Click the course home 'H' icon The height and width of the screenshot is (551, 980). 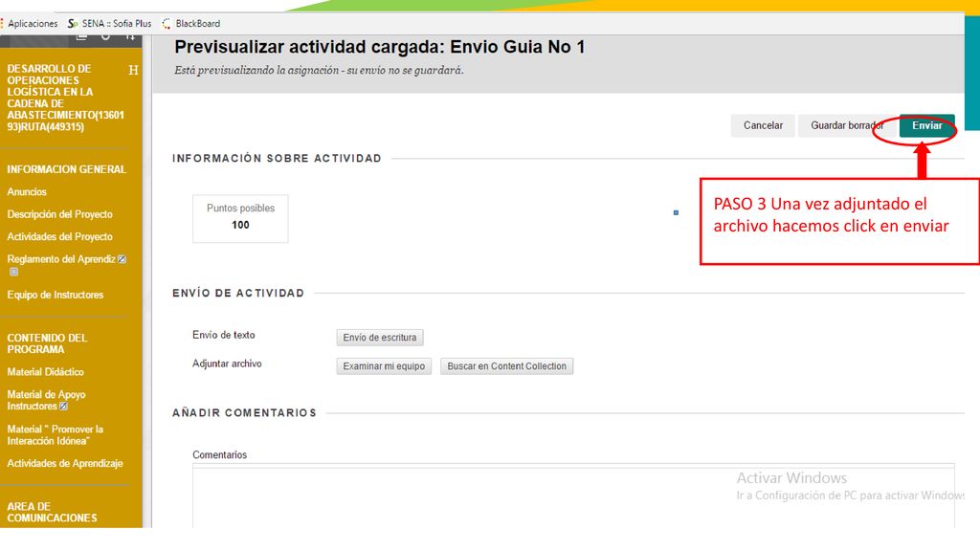pyautogui.click(x=133, y=70)
